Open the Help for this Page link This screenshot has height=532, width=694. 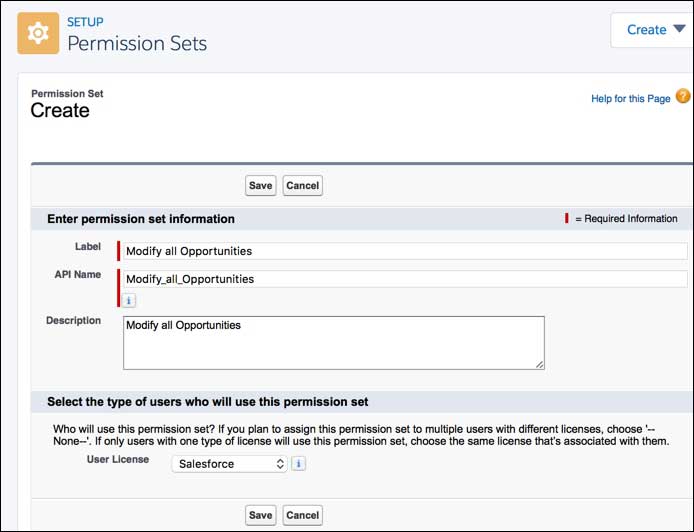pos(630,99)
